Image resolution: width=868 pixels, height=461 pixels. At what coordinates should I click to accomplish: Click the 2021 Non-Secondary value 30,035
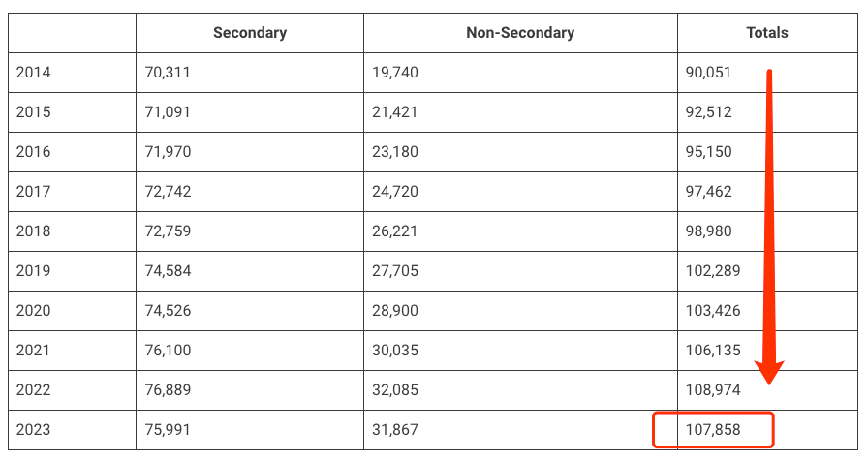point(395,351)
